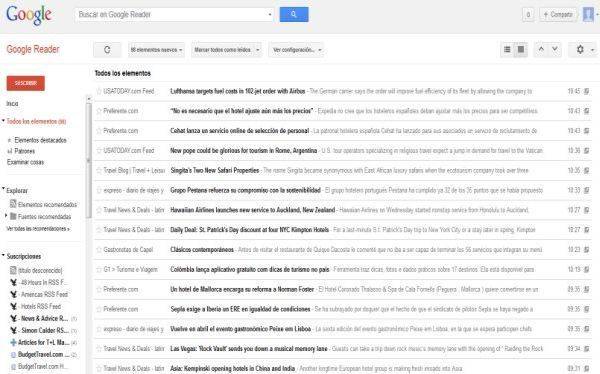This screenshot has height=374, width=600.
Task: Collapse the Todos los elementos section
Action: click(3, 121)
